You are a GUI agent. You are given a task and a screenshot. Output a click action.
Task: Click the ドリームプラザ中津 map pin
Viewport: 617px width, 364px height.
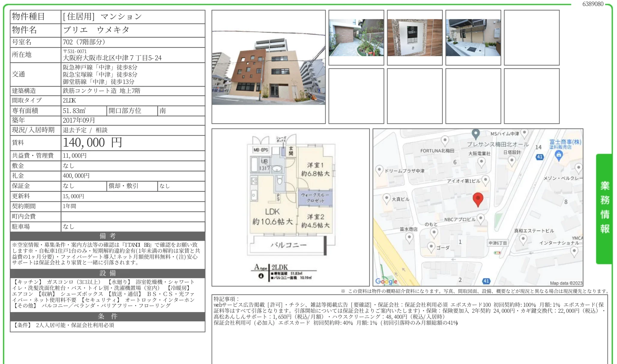(x=379, y=170)
